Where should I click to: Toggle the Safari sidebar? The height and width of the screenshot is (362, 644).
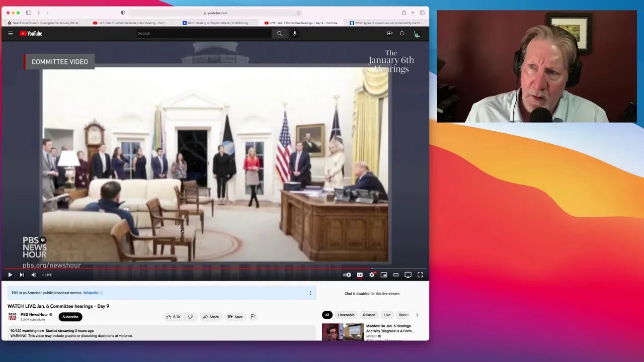pyautogui.click(x=29, y=13)
